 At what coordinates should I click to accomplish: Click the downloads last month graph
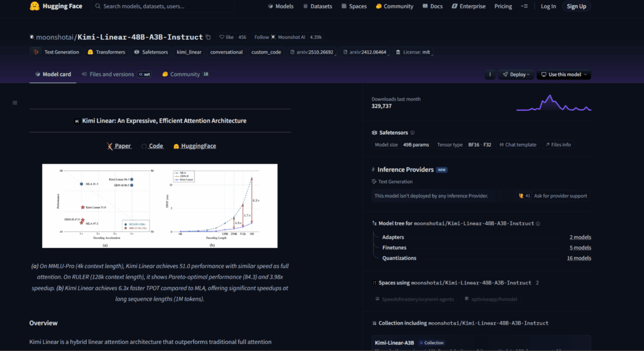(x=553, y=103)
